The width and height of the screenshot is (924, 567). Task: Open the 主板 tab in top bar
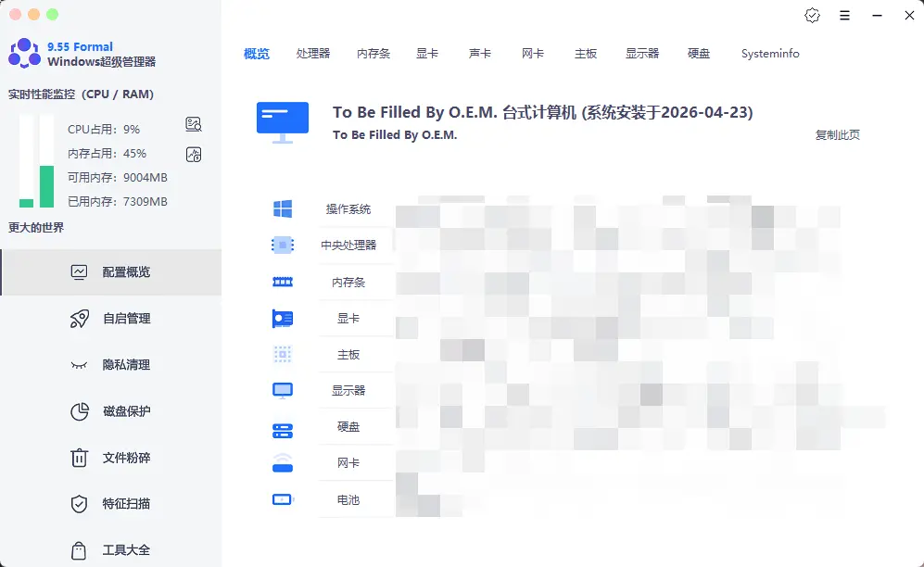click(586, 54)
